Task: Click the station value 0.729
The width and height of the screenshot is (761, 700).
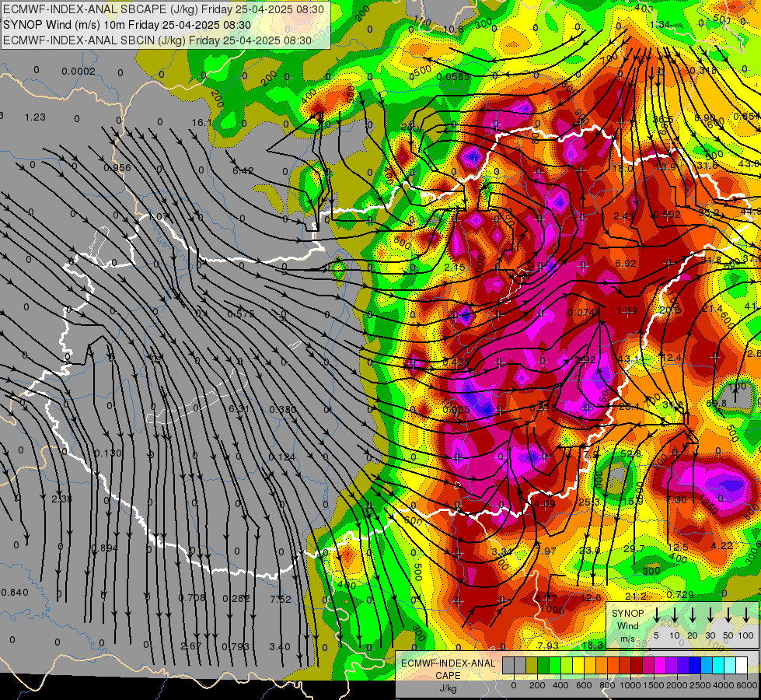Action: tap(680, 594)
